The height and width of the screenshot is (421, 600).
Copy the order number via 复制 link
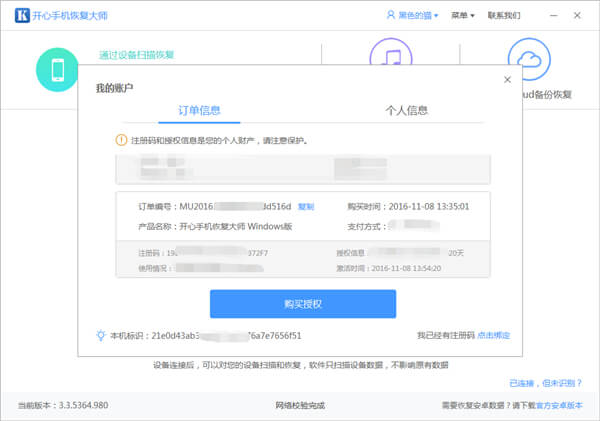click(306, 207)
